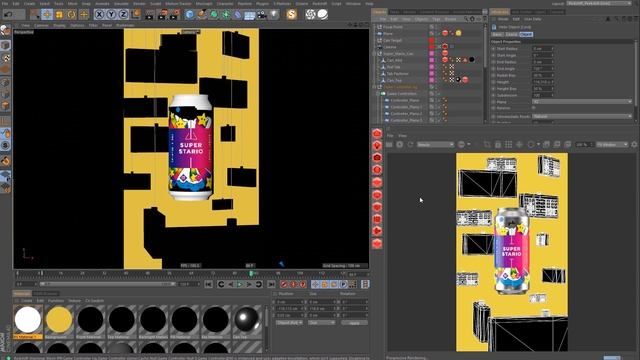Open Material manager Texture menu
Image resolution: width=640 pixels, height=360 pixels.
click(x=75, y=301)
